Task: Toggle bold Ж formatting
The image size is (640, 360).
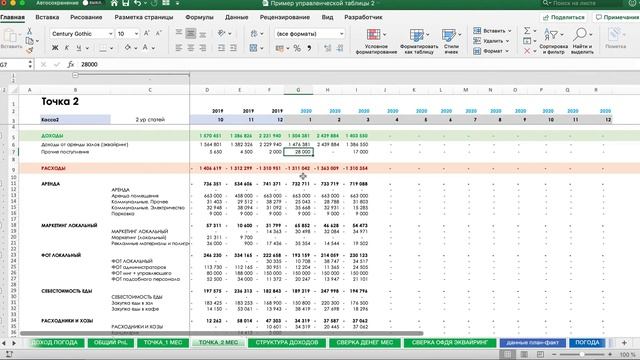Action: [55, 48]
